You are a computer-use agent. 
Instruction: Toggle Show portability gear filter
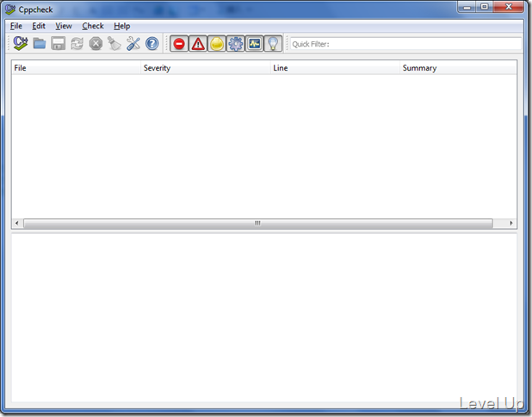[236, 44]
